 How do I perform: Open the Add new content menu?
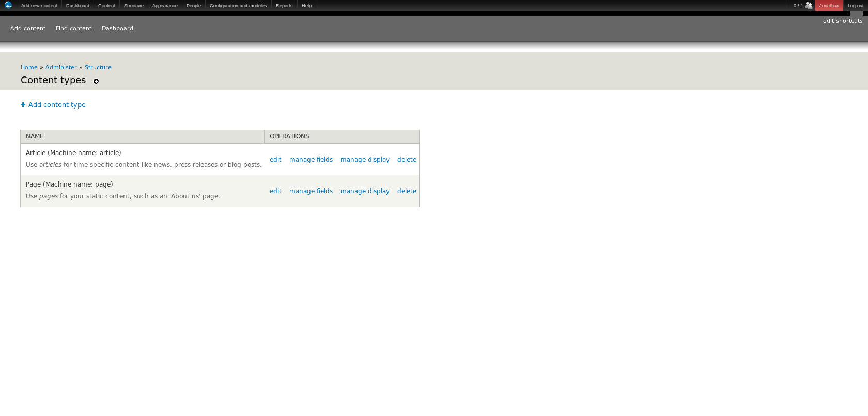click(x=39, y=6)
